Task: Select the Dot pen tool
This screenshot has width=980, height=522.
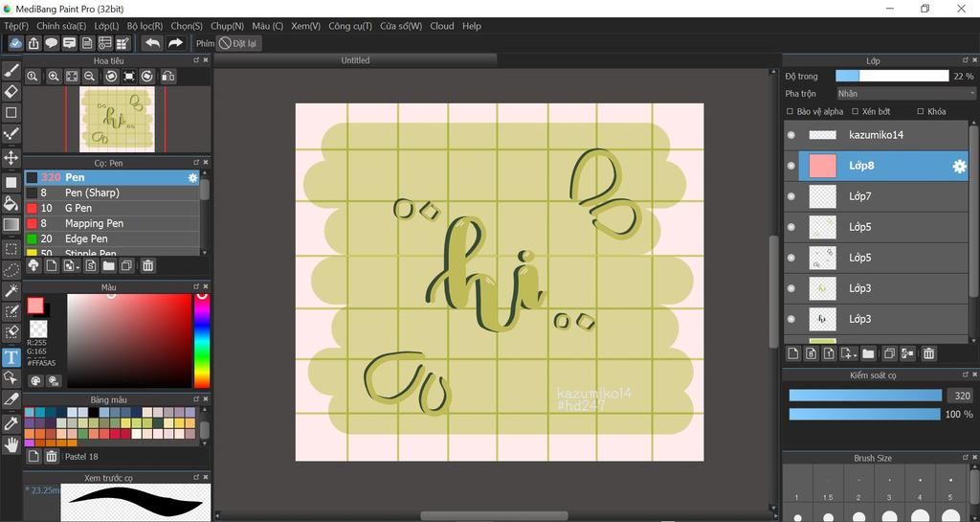Action: click(11, 134)
